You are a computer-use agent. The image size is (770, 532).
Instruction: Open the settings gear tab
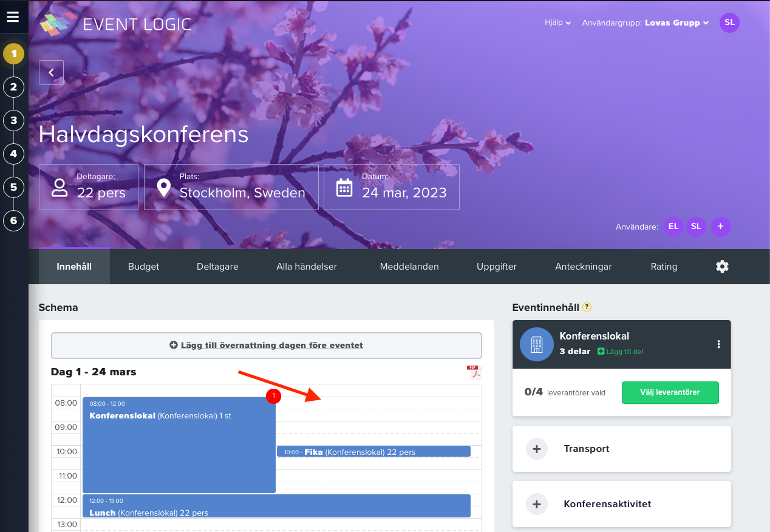722,266
